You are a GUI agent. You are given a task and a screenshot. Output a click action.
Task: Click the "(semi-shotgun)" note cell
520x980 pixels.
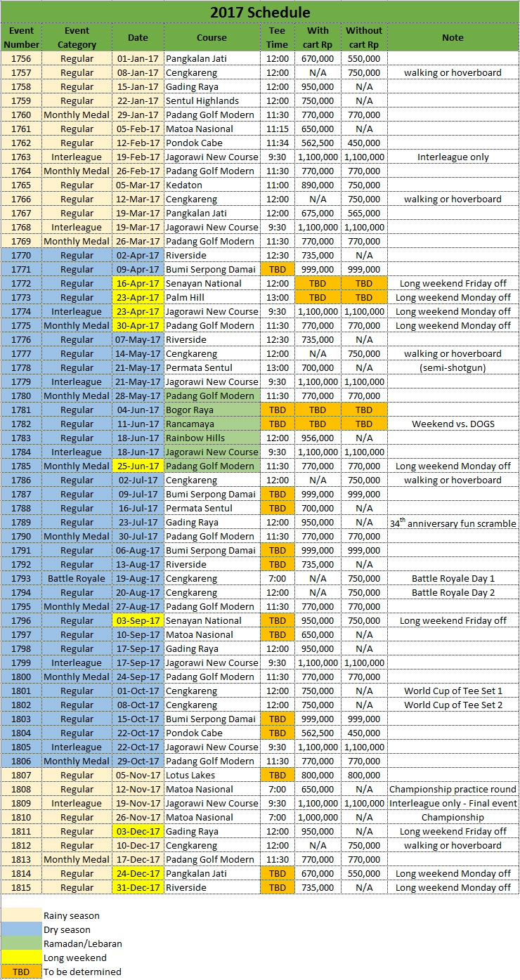tap(453, 367)
